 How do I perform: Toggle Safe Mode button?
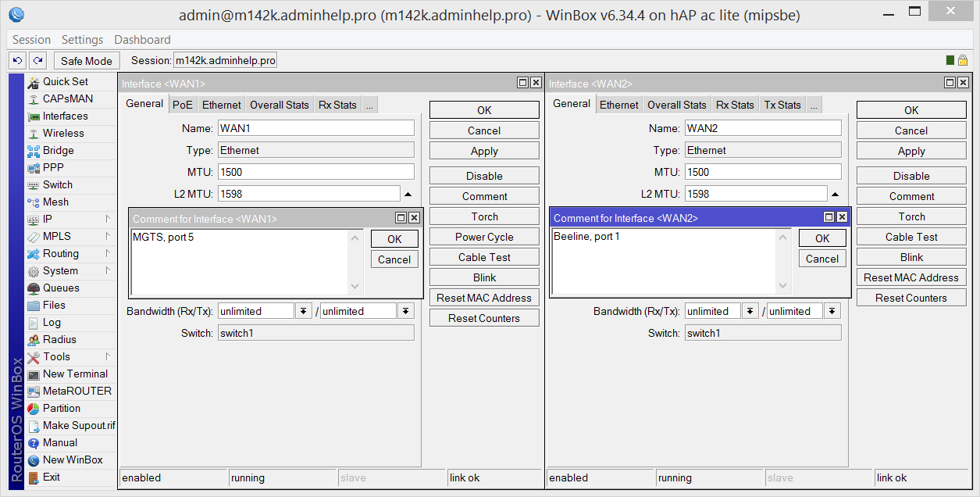(87, 61)
